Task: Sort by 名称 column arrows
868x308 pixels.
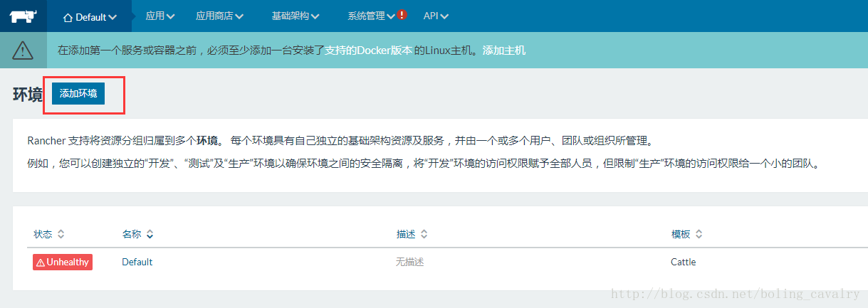Action: click(150, 234)
